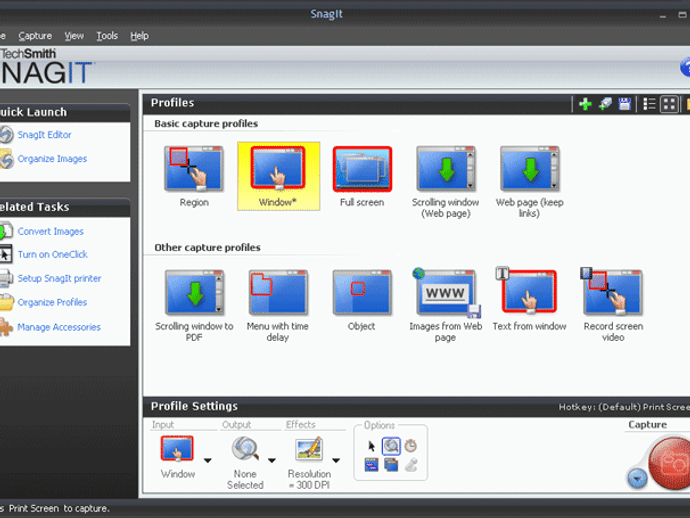
Task: Open the Help menu
Action: (x=139, y=36)
